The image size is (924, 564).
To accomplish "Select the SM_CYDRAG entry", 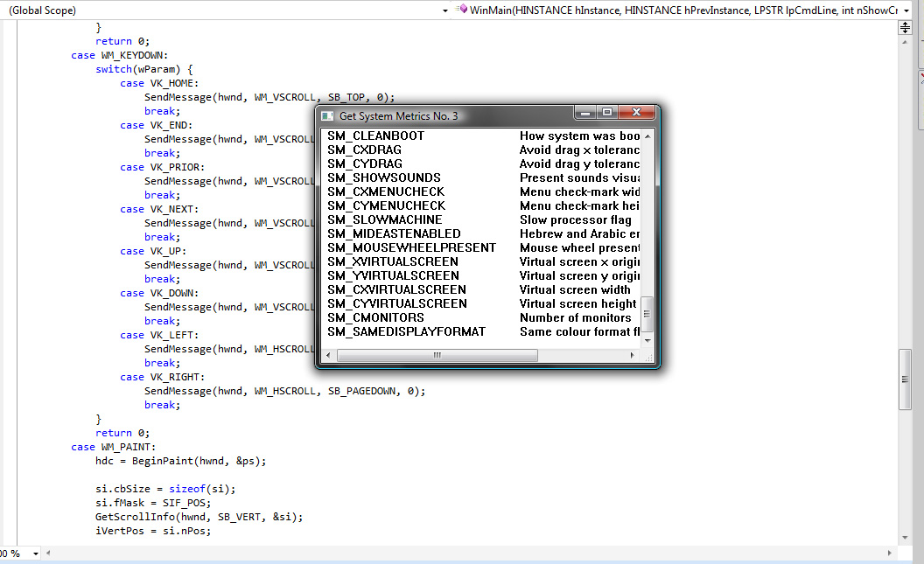I will [365, 164].
